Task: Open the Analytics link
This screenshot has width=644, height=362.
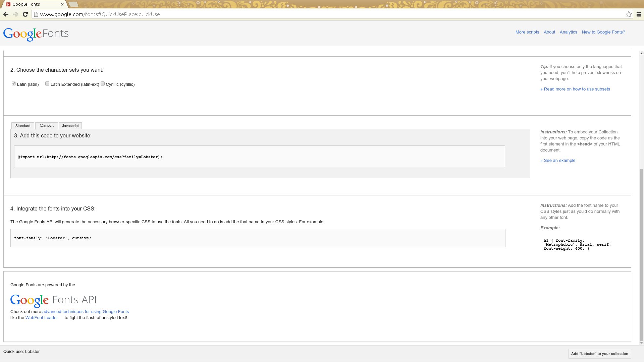Action: coord(569,32)
